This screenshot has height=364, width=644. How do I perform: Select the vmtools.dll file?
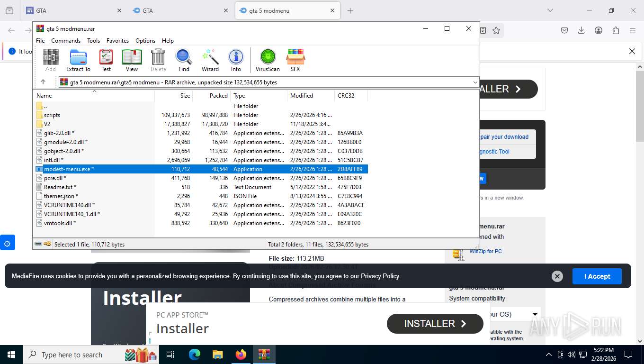point(201,223)
